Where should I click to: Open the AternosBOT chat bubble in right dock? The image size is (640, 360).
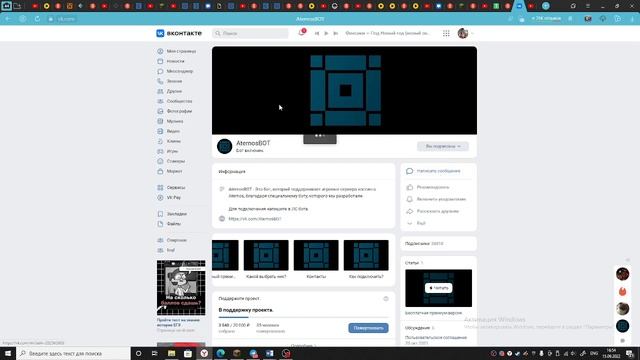click(x=622, y=326)
